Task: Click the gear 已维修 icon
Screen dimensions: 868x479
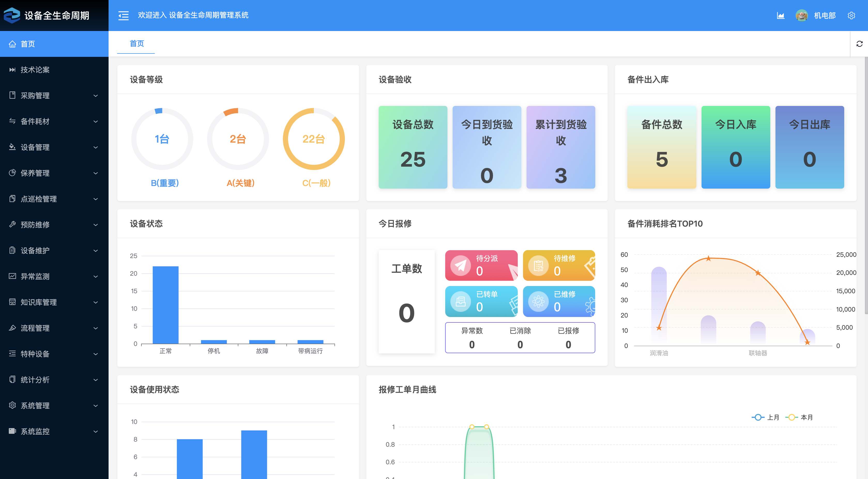Action: tap(538, 301)
